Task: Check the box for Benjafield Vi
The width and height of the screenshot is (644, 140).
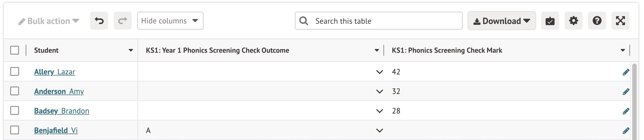Action: [x=15, y=130]
